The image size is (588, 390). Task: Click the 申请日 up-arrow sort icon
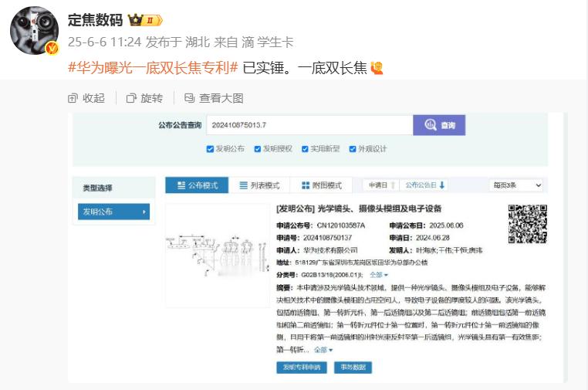pyautogui.click(x=393, y=185)
